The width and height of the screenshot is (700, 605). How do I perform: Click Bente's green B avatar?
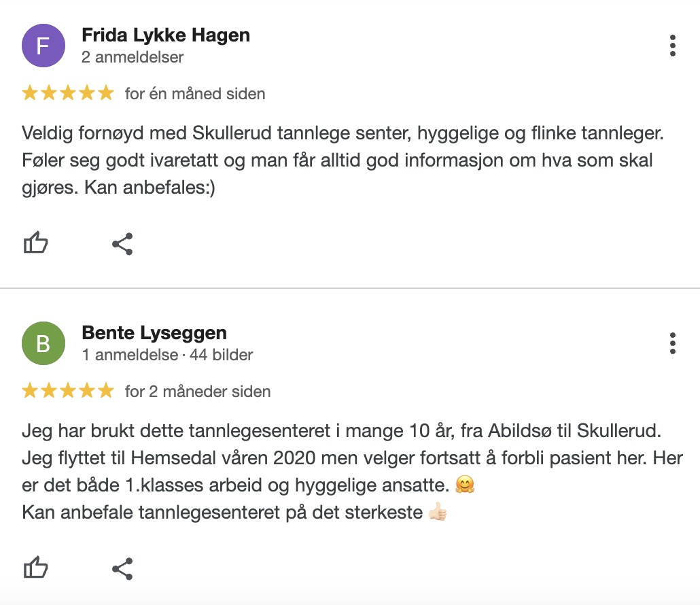coord(43,343)
